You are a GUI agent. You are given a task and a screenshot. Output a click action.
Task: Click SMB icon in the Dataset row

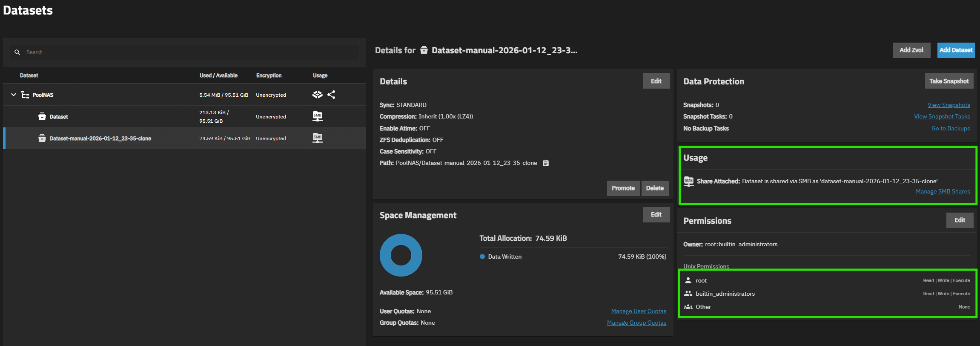pyautogui.click(x=318, y=116)
